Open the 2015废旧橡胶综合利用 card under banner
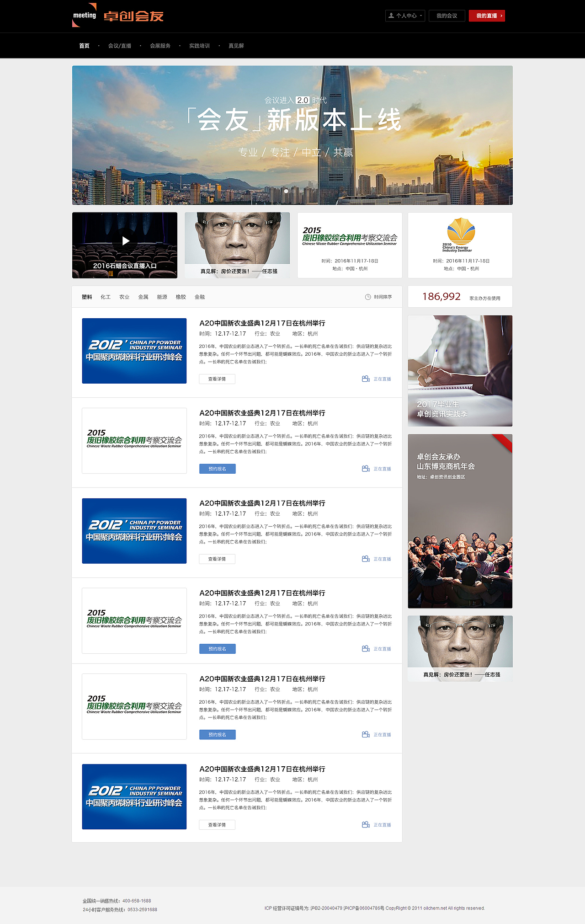 350,245
